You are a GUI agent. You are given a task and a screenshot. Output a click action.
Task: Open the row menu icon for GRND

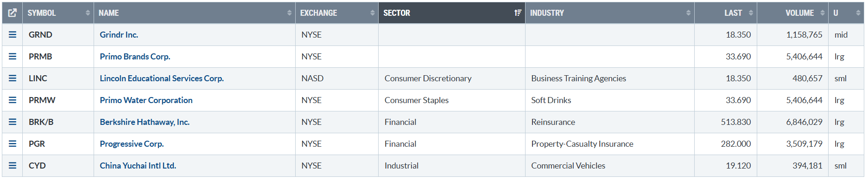pos(13,35)
